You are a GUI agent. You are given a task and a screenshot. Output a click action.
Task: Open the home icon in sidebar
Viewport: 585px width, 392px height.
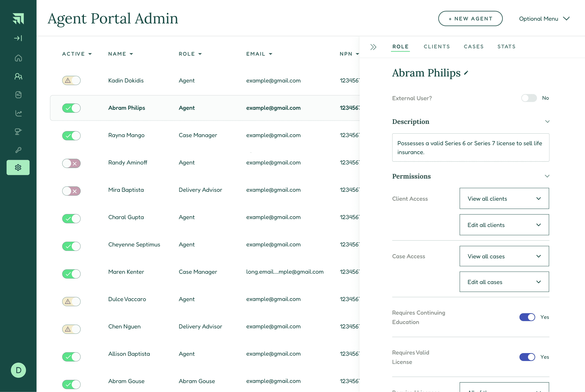pyautogui.click(x=18, y=58)
